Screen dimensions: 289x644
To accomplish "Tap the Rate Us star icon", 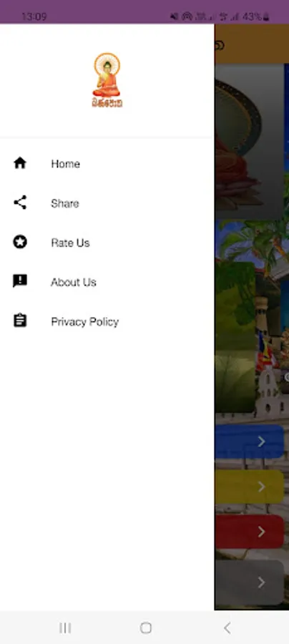I will pyautogui.click(x=20, y=243).
